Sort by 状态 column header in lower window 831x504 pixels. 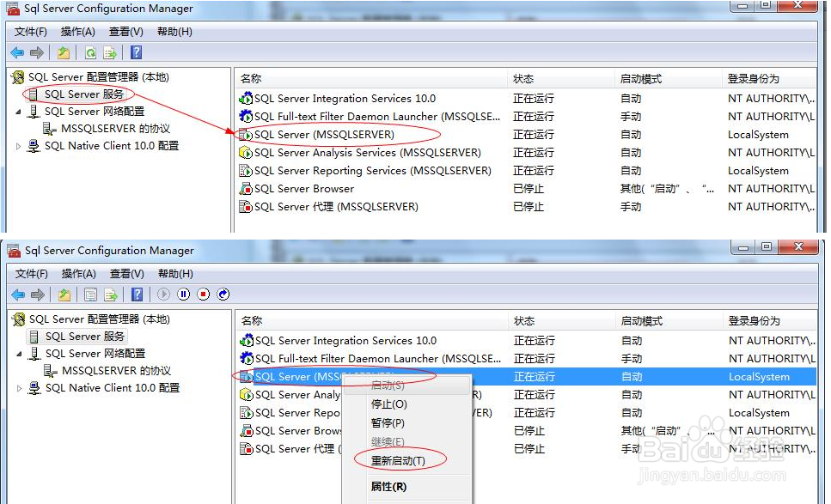562,321
